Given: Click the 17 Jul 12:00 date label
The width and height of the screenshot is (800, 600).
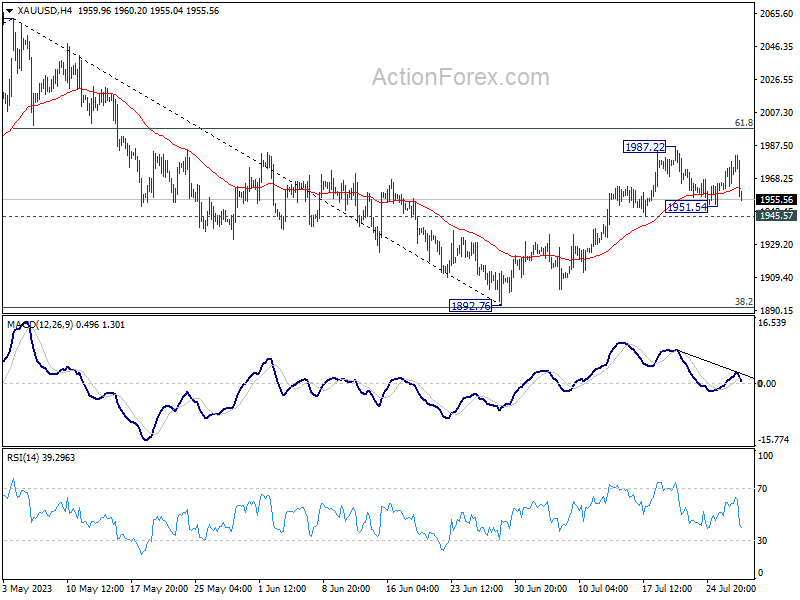Looking at the screenshot, I should pos(667,589).
